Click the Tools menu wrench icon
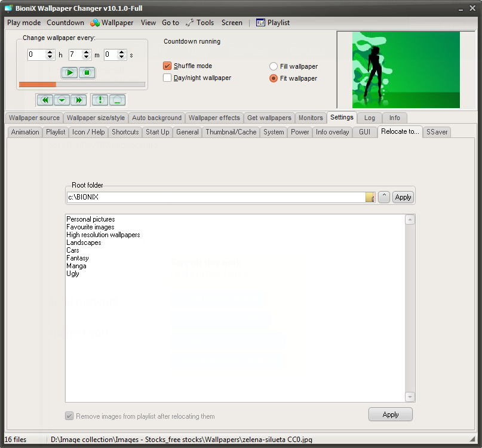The image size is (482, 448). pyautogui.click(x=189, y=23)
